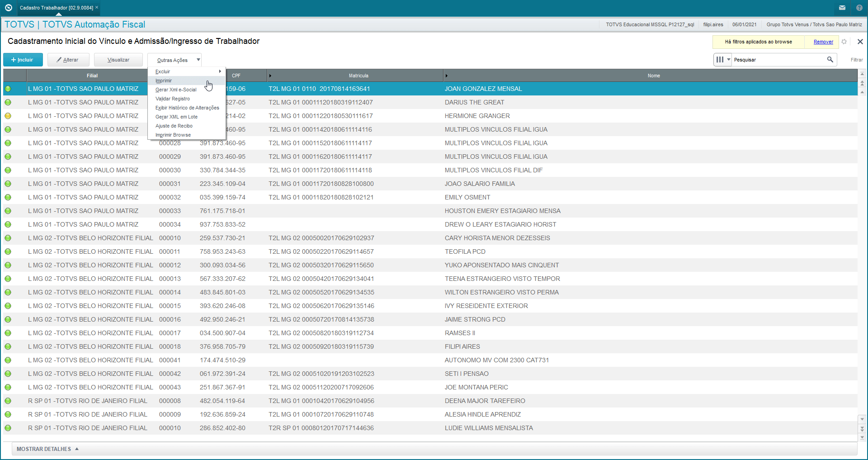The image size is (868, 460).
Task: Click the search magnifier icon
Action: [x=830, y=60]
